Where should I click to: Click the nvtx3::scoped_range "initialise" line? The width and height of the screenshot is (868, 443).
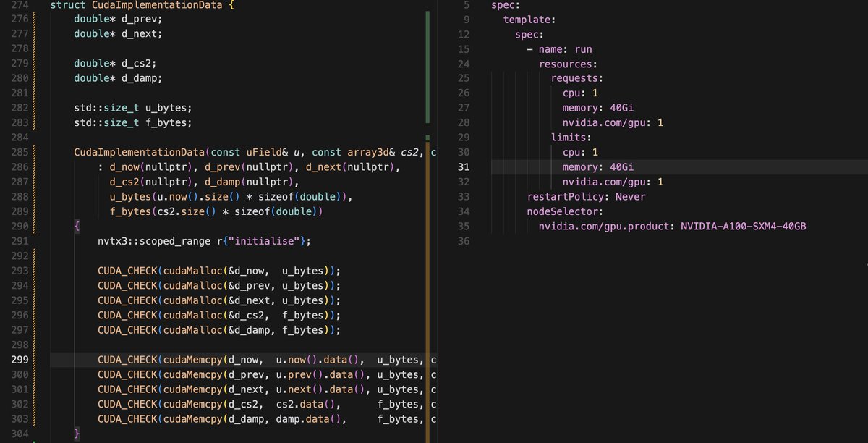point(204,241)
